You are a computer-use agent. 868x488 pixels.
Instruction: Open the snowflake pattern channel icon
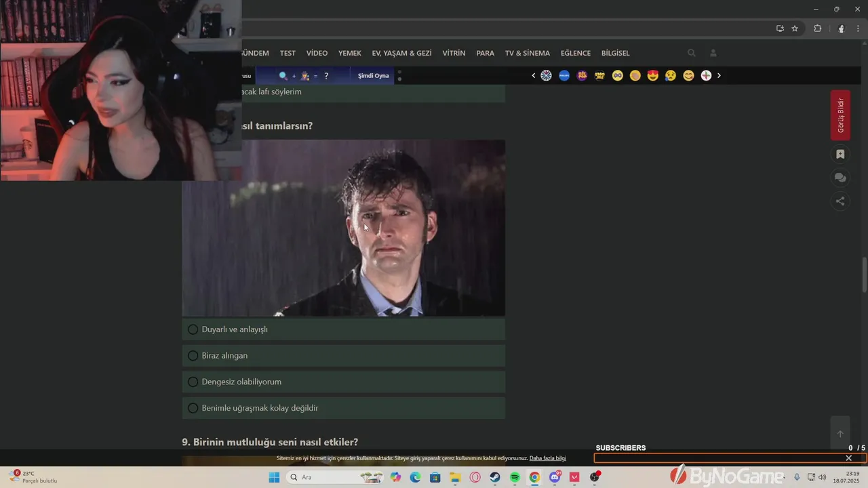pyautogui.click(x=546, y=75)
